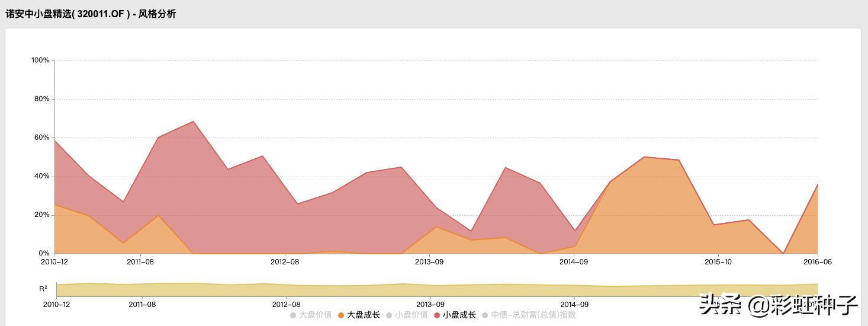Viewport: 868px width, 326px height.
Task: Click 2013-09 under the R² strip
Action: point(430,305)
